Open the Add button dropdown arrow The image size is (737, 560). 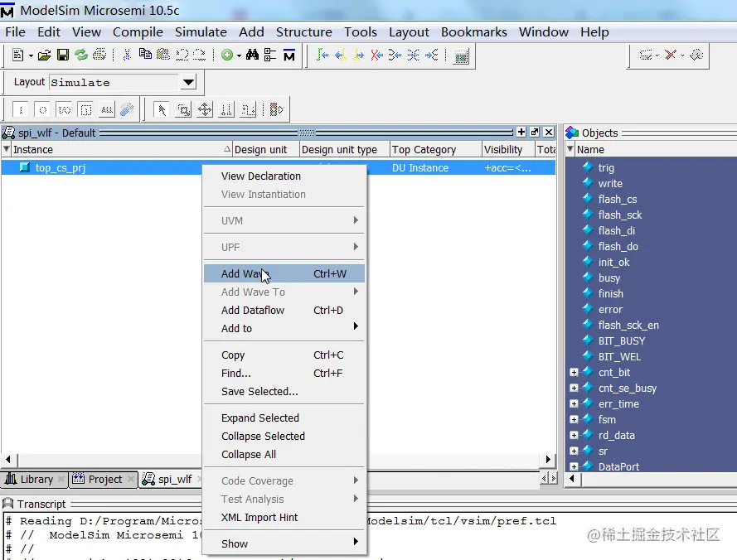click(x=239, y=56)
